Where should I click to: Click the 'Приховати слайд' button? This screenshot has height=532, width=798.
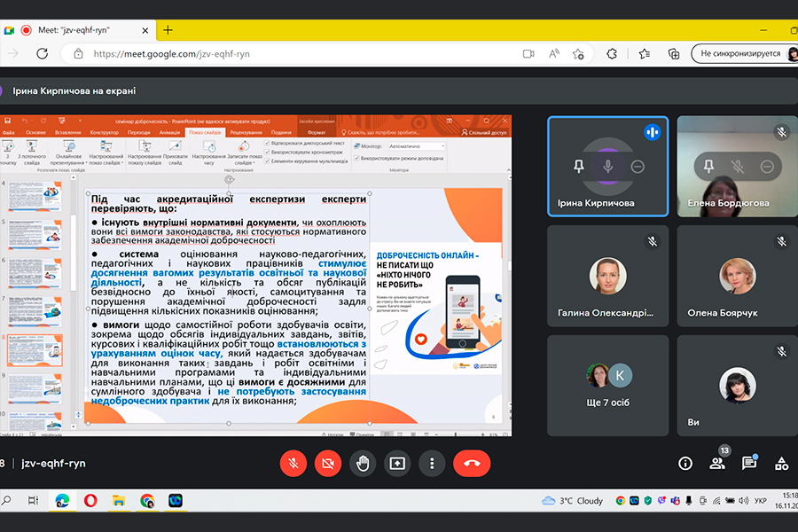[175, 153]
